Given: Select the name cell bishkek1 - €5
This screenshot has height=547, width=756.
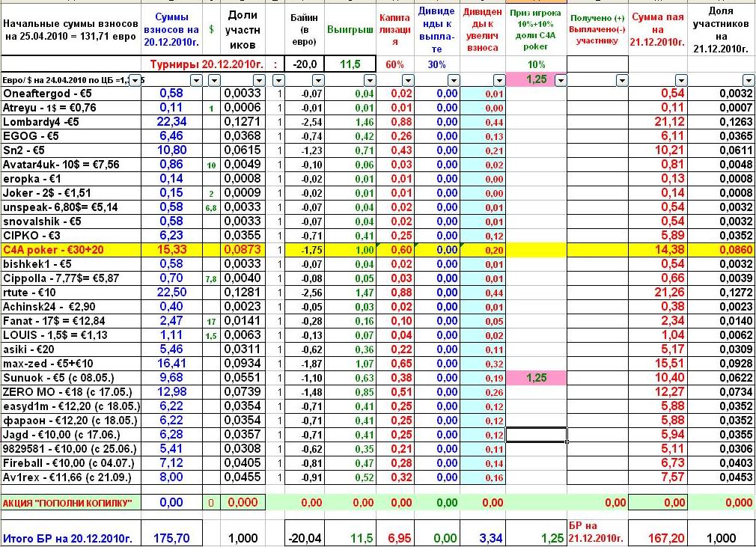Looking at the screenshot, I should (71, 264).
